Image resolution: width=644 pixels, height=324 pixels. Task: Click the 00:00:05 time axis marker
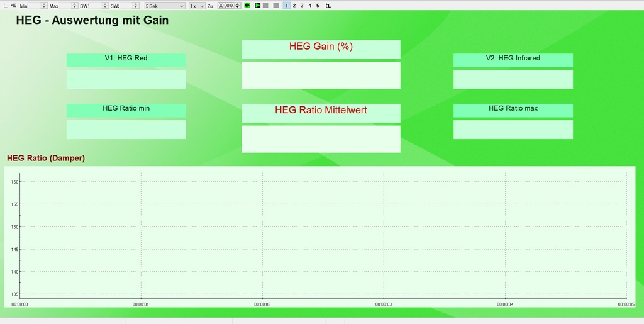626,304
